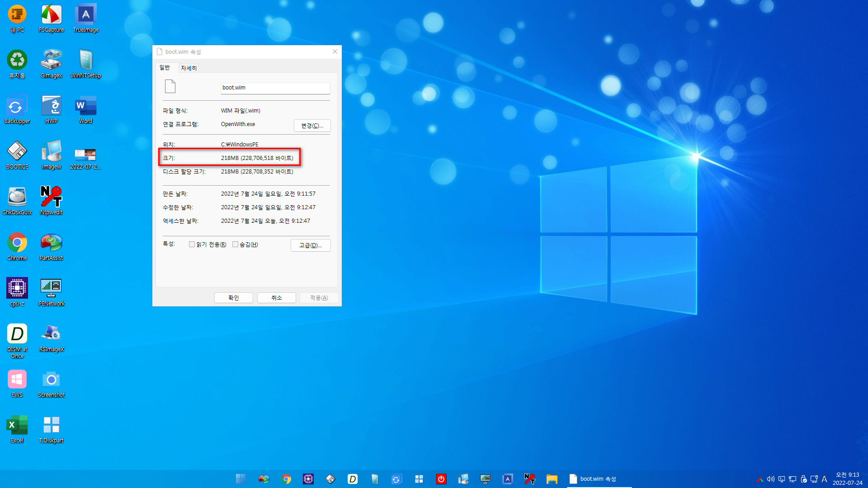
Task: Open the File Explorer taskbar icon
Action: [x=552, y=479]
